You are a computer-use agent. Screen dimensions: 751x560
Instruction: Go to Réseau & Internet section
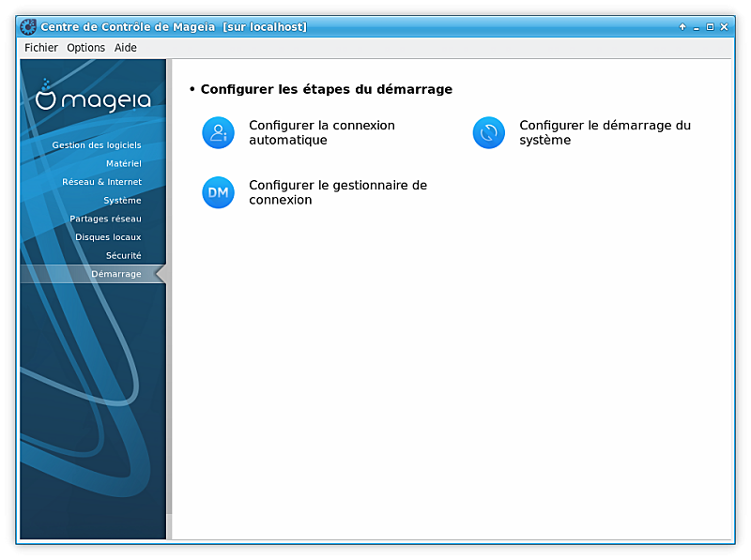(101, 182)
